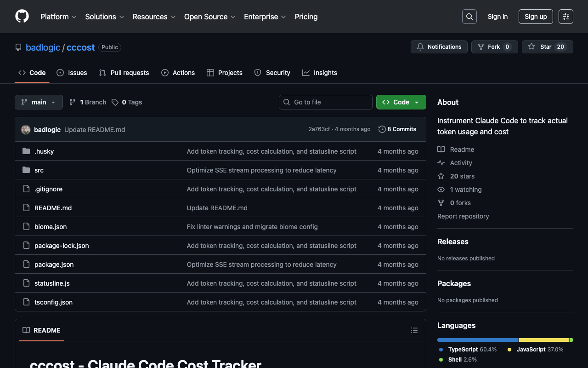This screenshot has width=588, height=368.
Task: Open search with the magnifier icon
Action: 469,17
